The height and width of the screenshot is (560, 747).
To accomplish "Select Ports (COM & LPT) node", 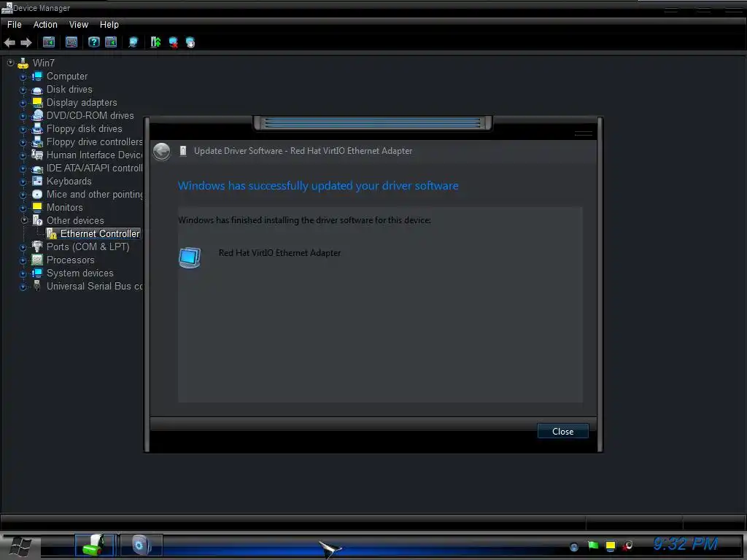I will pyautogui.click(x=88, y=246).
